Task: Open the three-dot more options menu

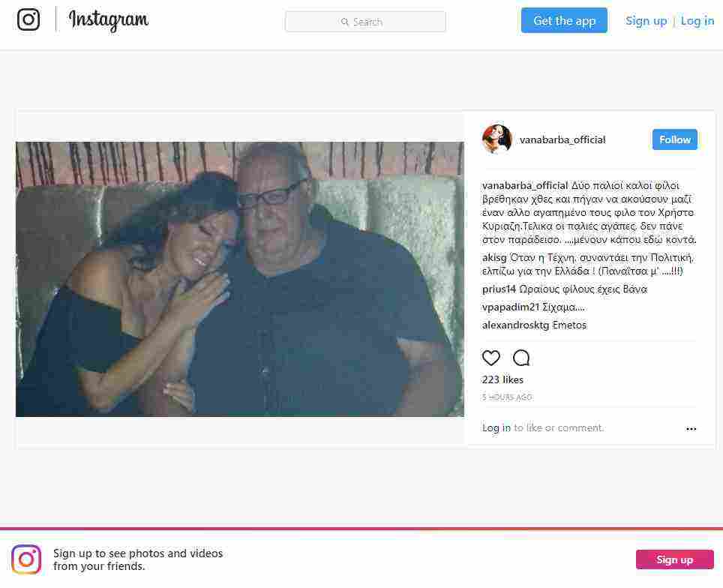Action: pyautogui.click(x=691, y=429)
